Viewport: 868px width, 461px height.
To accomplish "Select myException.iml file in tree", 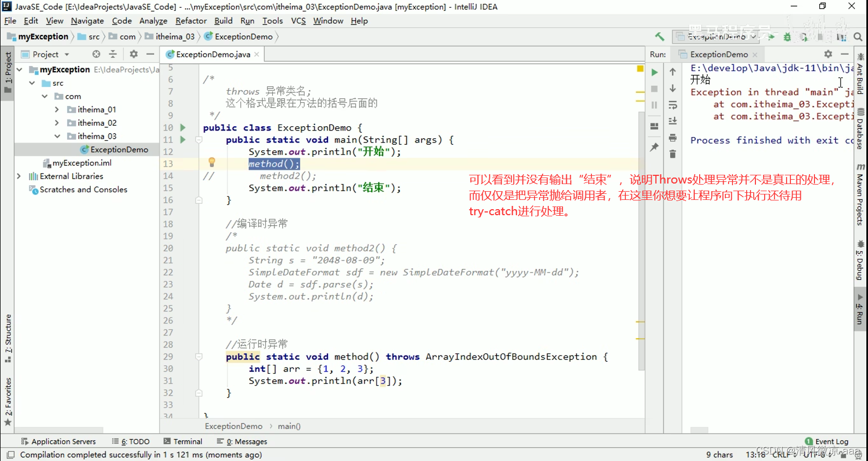I will tap(77, 163).
